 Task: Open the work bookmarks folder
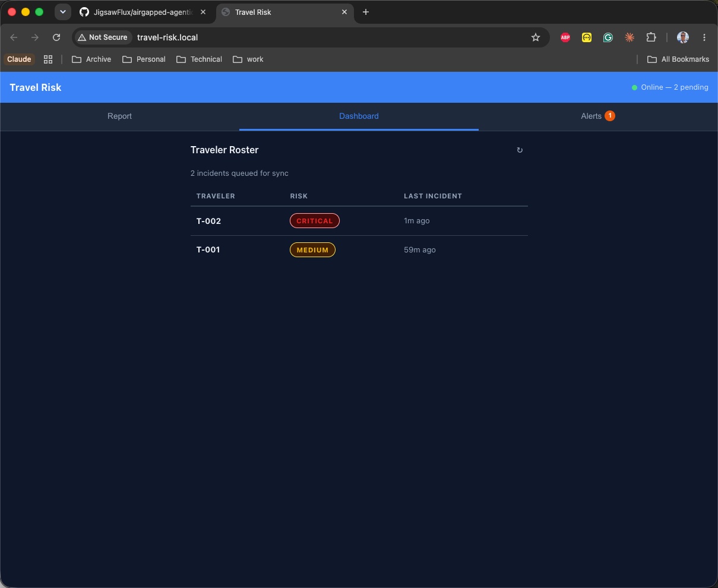click(x=248, y=59)
